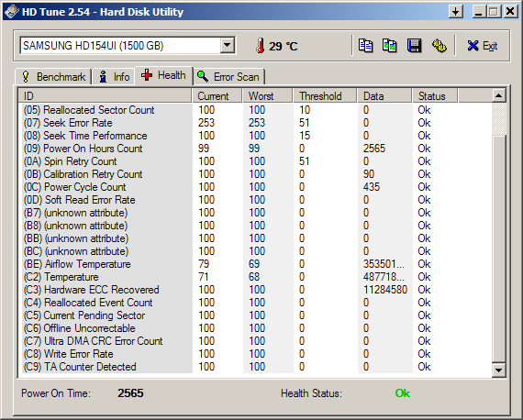Select the Ultra DMA CRC Error Count row

(x=255, y=341)
